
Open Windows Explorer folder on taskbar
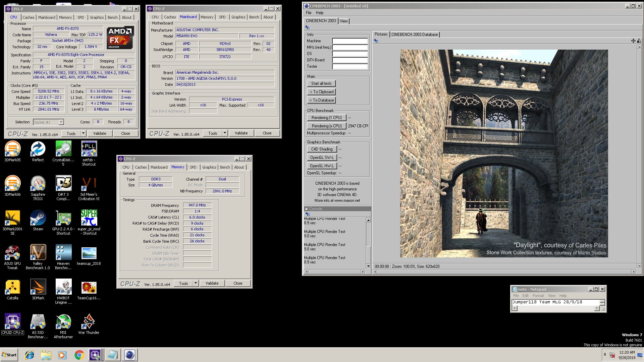pos(46,355)
